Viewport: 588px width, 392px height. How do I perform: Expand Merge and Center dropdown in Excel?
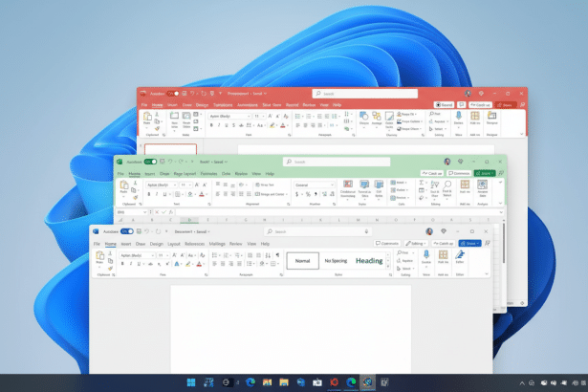(x=287, y=194)
